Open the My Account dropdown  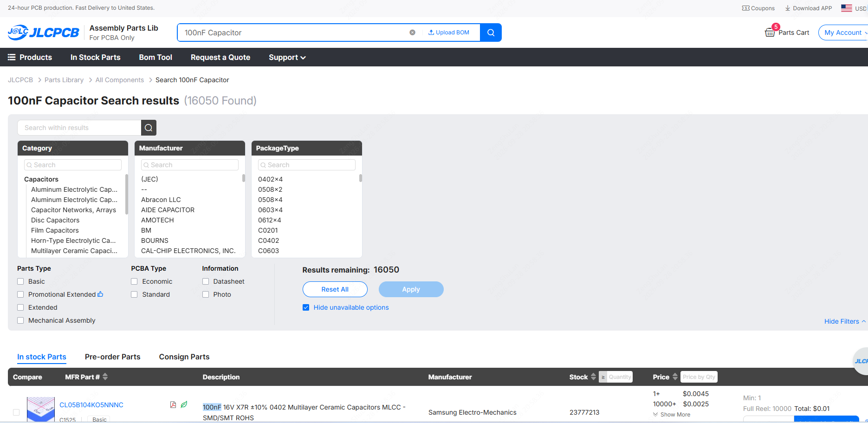(x=843, y=33)
